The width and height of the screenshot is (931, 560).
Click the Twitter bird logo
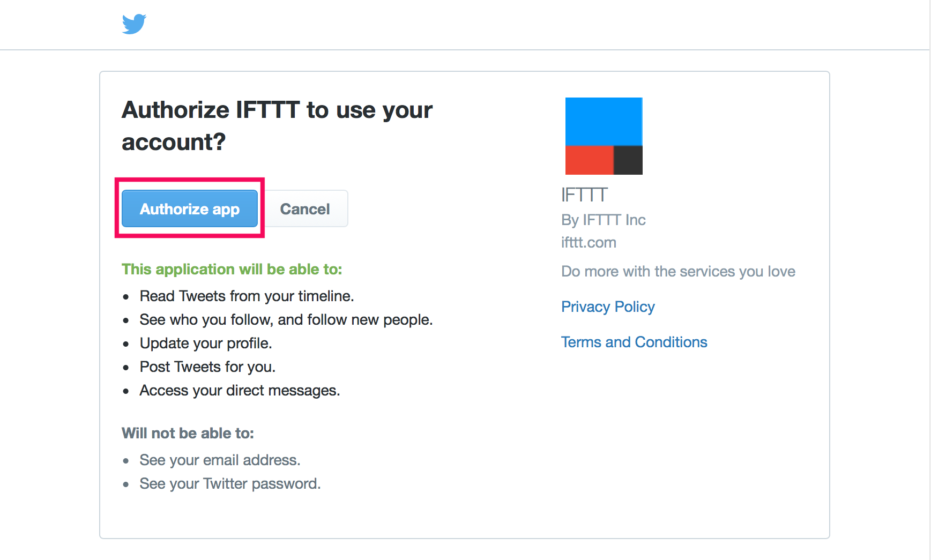point(134,24)
